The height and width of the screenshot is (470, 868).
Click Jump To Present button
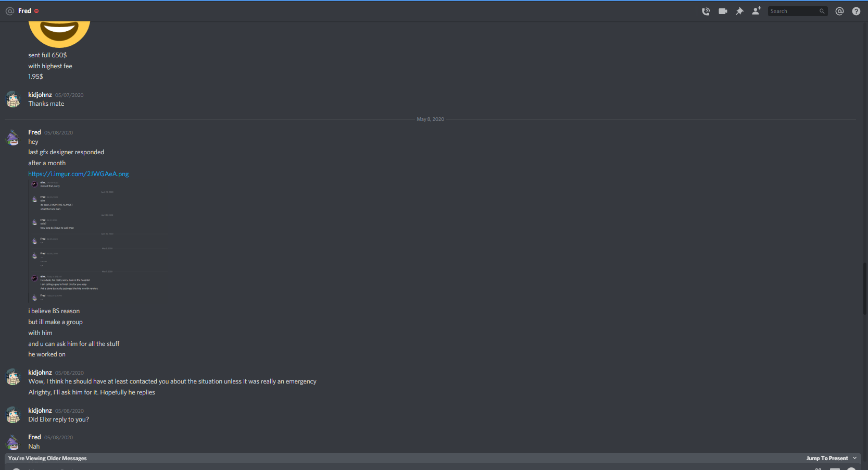827,459
